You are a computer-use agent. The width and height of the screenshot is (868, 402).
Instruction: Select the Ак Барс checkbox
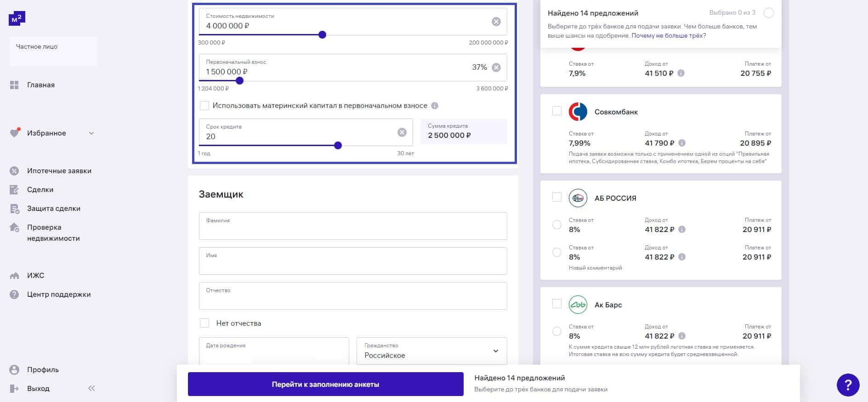(x=557, y=304)
